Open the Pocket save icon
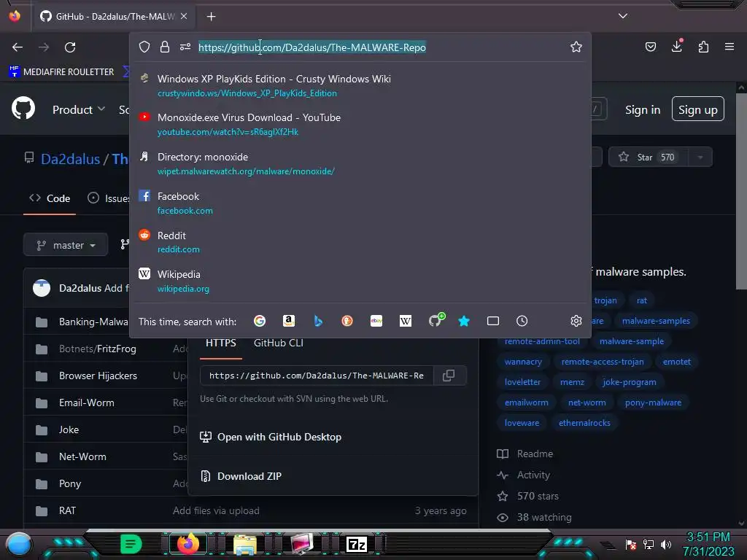Screen dimensions: 747x560 point(650,47)
